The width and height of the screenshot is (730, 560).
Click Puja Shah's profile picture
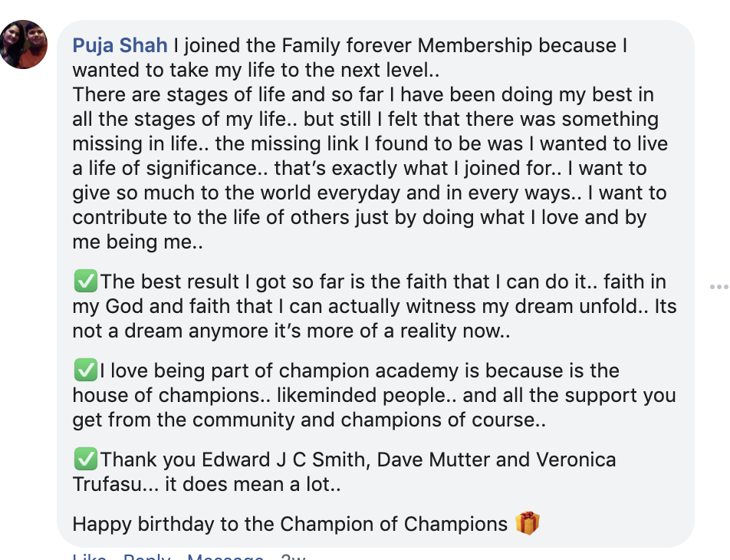tap(24, 44)
